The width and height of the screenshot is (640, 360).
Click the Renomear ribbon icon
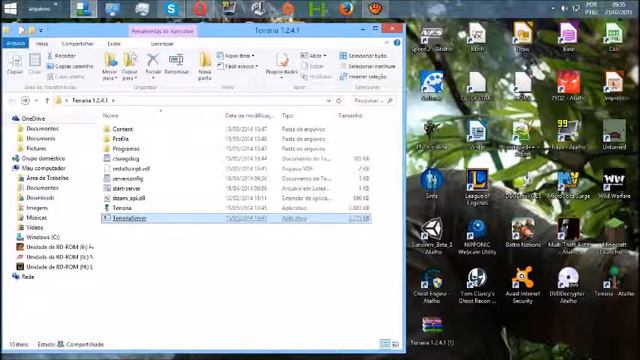click(x=176, y=64)
